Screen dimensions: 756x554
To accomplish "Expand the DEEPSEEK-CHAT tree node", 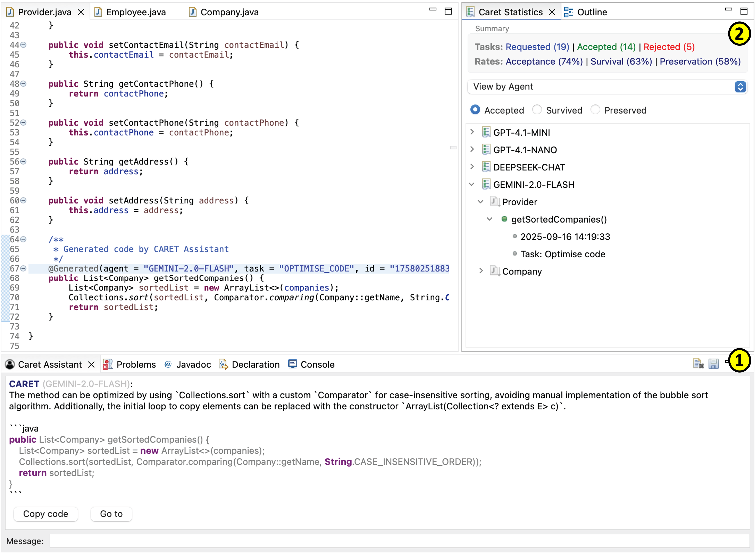I will pyautogui.click(x=472, y=167).
